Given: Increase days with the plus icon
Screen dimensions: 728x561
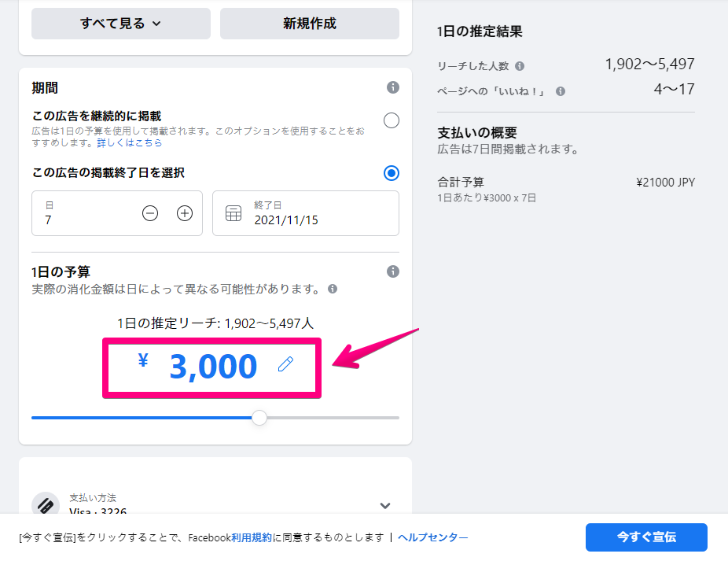Looking at the screenshot, I should point(185,213).
